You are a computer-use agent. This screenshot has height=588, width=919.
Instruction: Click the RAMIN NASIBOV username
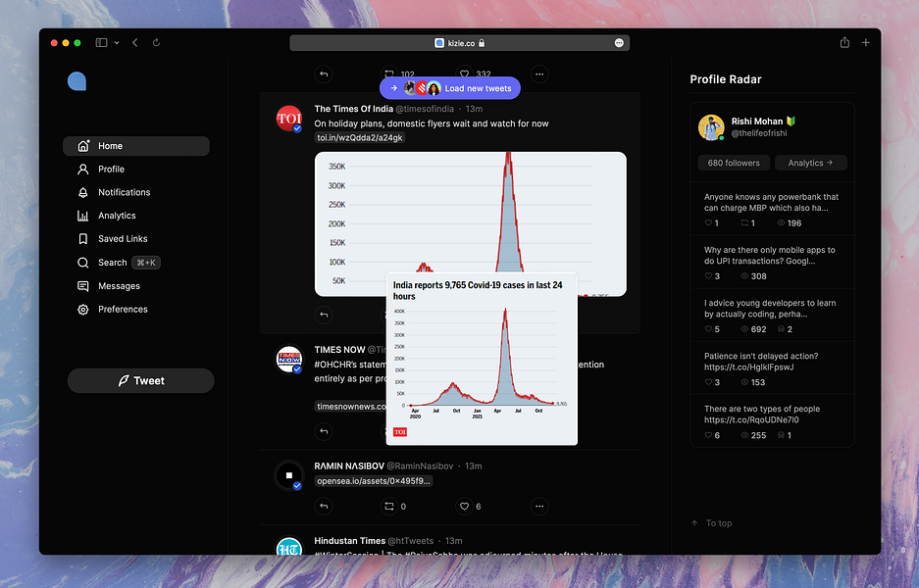click(420, 466)
